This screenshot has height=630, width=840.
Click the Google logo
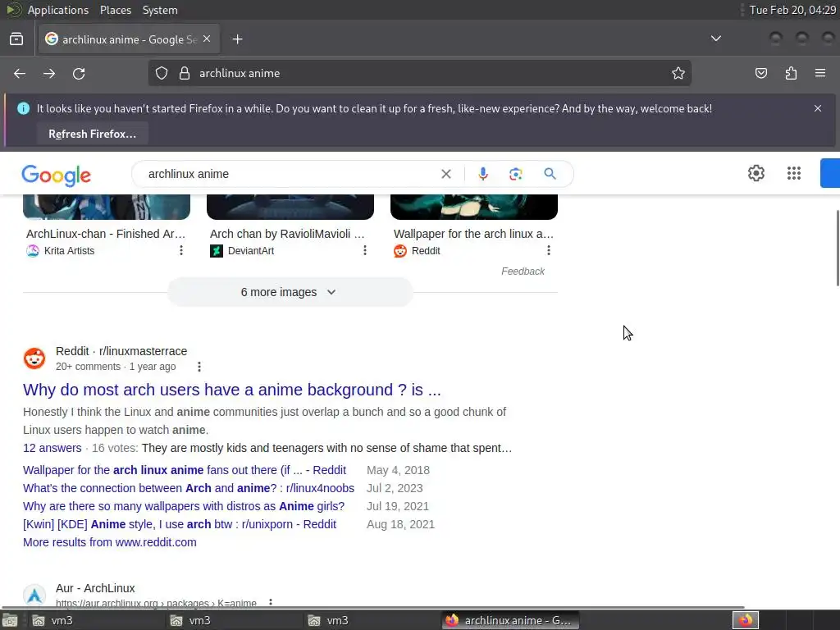click(57, 176)
